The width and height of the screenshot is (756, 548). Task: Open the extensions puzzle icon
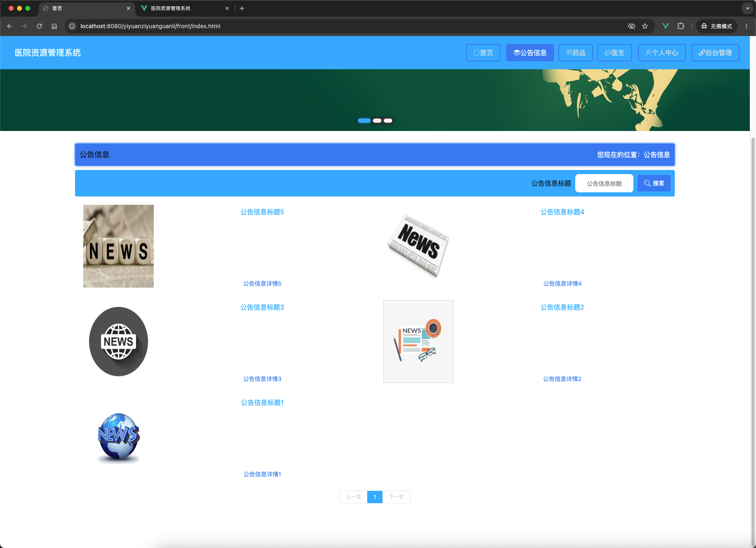tap(681, 26)
